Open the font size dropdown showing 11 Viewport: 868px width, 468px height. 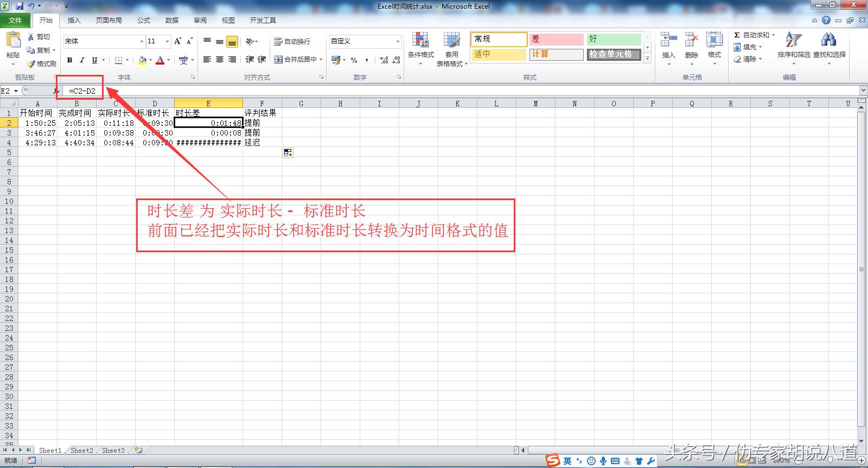167,41
